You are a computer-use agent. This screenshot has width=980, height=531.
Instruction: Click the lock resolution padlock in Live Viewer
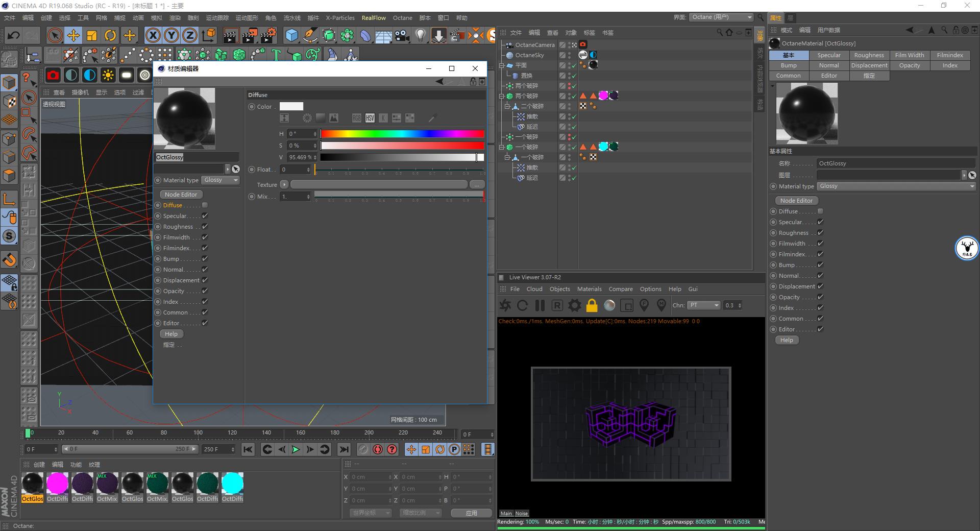(592, 305)
